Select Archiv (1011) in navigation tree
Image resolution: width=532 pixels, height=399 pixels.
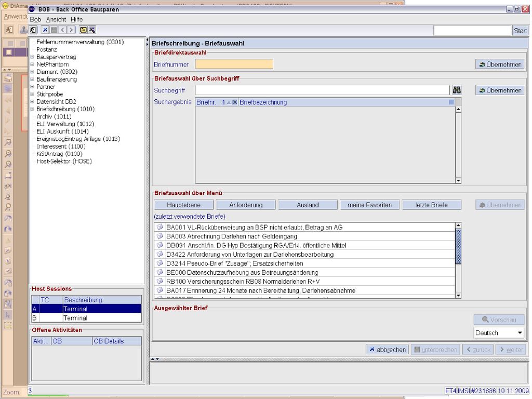tap(54, 117)
